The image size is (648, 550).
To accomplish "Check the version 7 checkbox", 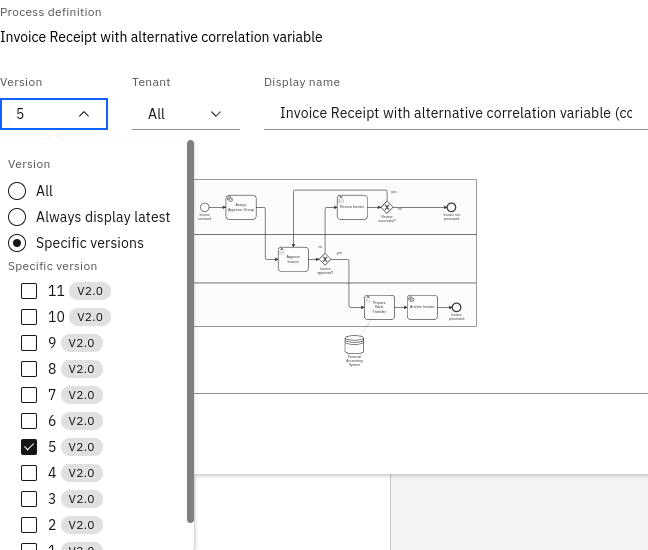I will tap(29, 395).
